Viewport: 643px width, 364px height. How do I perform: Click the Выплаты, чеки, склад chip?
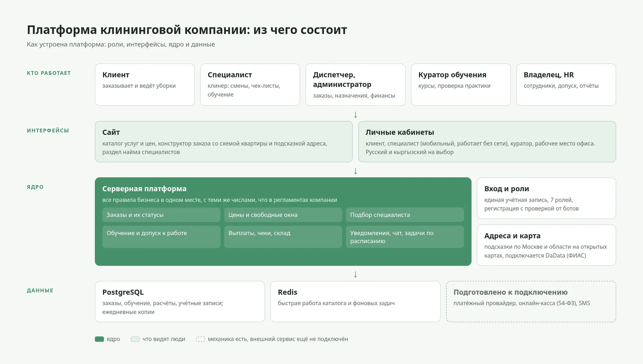[x=283, y=237]
